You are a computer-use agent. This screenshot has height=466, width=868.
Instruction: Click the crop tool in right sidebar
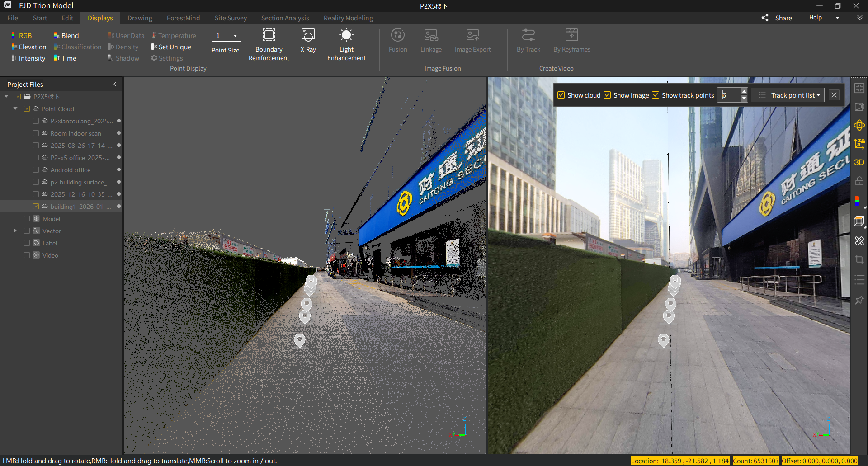[x=859, y=259]
